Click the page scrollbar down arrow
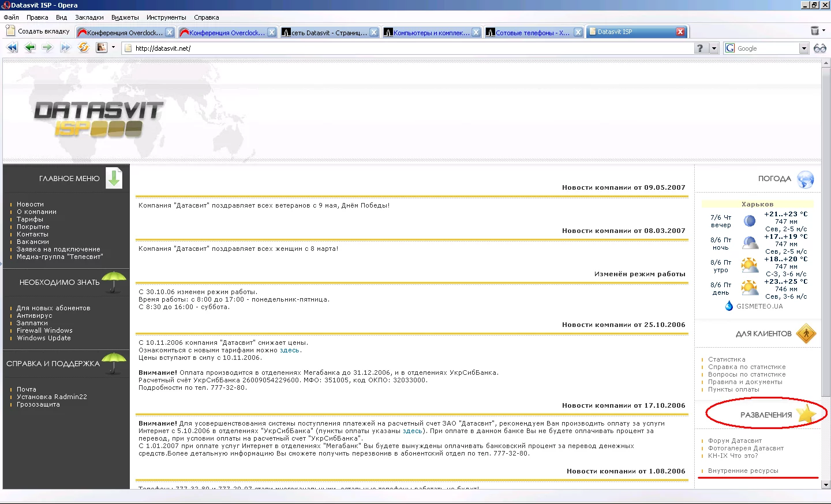The width and height of the screenshot is (831, 504). point(826,485)
